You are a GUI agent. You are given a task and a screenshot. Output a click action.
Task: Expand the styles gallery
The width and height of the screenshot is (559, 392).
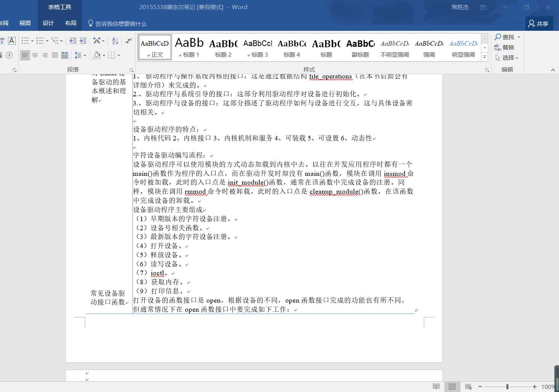pyautogui.click(x=485, y=57)
